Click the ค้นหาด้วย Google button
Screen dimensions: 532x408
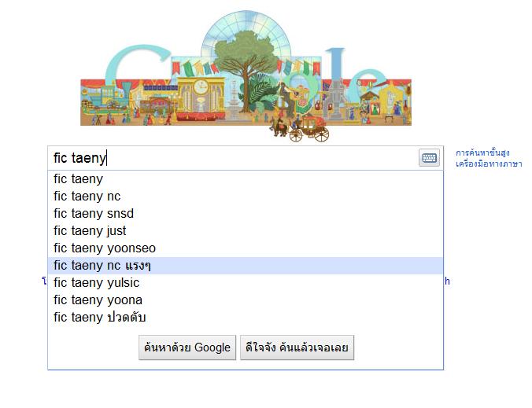pyautogui.click(x=187, y=347)
